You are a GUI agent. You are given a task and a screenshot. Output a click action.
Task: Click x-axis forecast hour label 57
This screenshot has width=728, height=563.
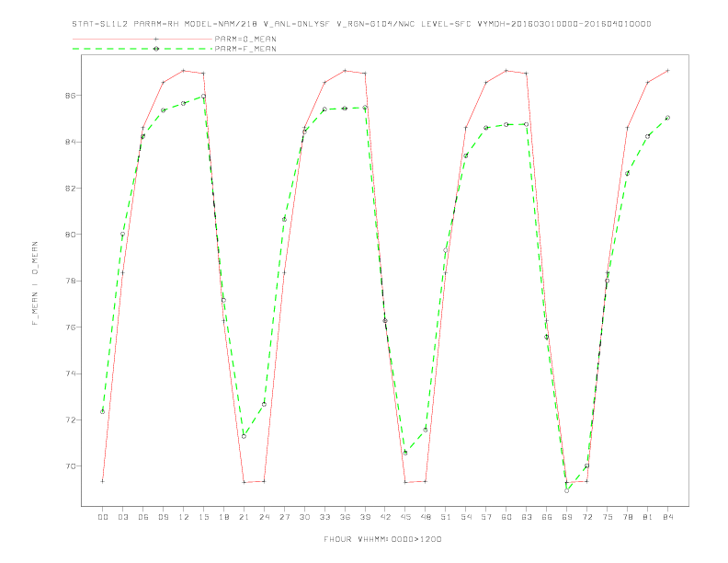pos(486,517)
